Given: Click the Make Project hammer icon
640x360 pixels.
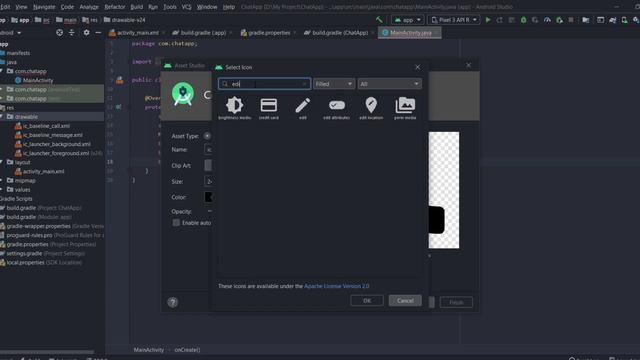Looking at the screenshot, I should (379, 20).
